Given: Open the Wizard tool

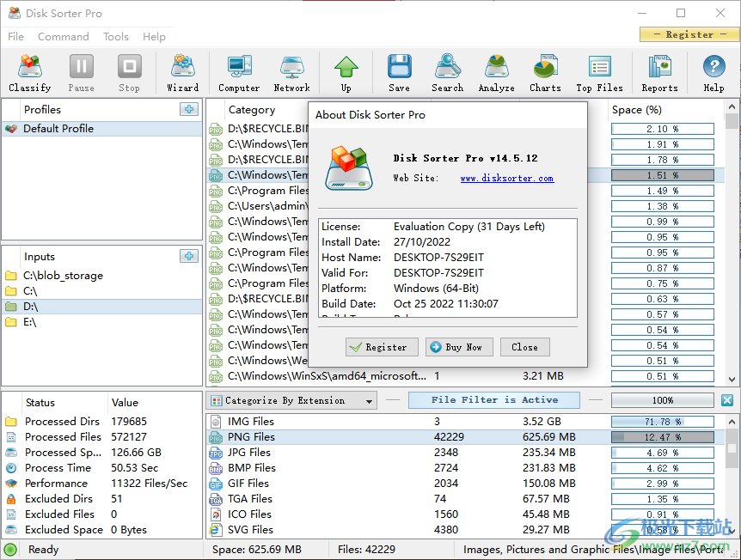Looking at the screenshot, I should tap(183, 73).
